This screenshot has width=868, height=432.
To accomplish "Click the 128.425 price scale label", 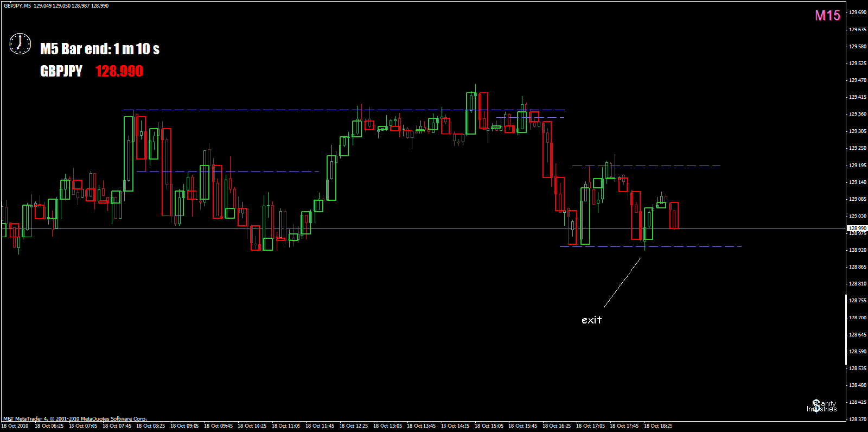I will tap(857, 402).
